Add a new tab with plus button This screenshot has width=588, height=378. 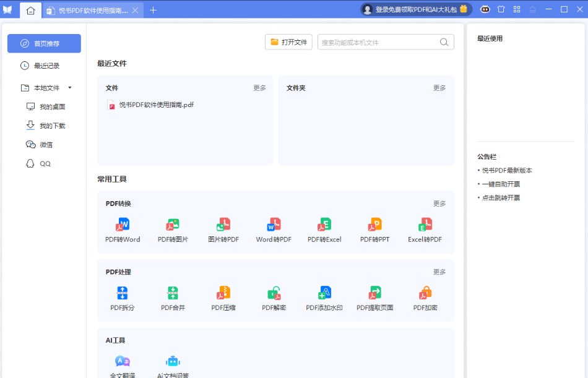click(x=153, y=11)
